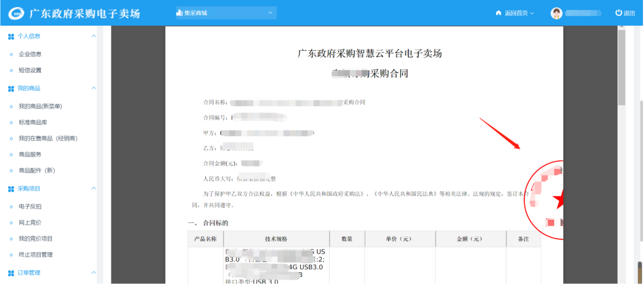Screen dimensions: 644x284
Task: Collapse the 采购项目 section chevron
Action: (x=93, y=189)
